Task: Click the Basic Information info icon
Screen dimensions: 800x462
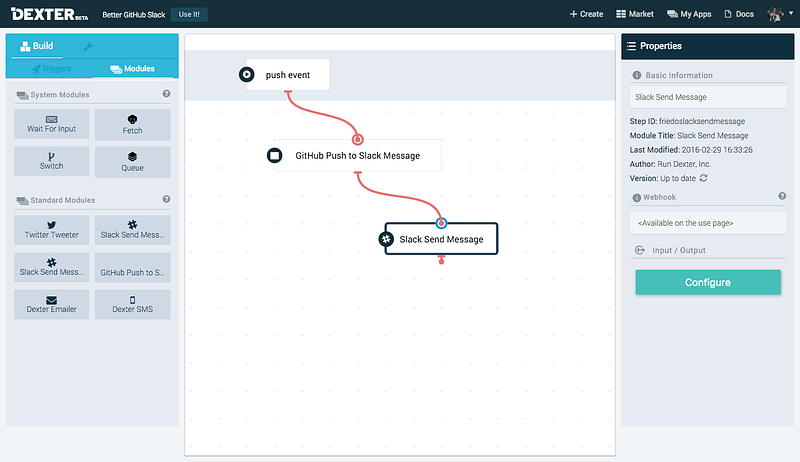Action: pos(636,75)
